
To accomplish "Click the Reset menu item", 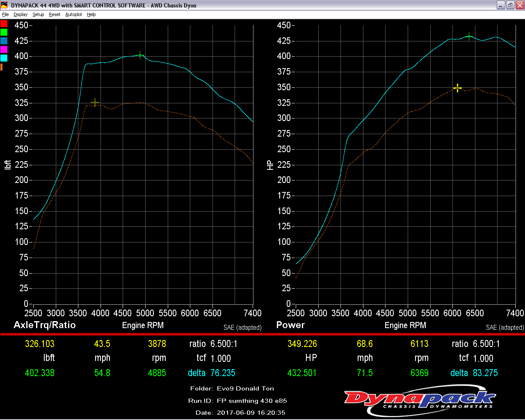I will [x=55, y=14].
